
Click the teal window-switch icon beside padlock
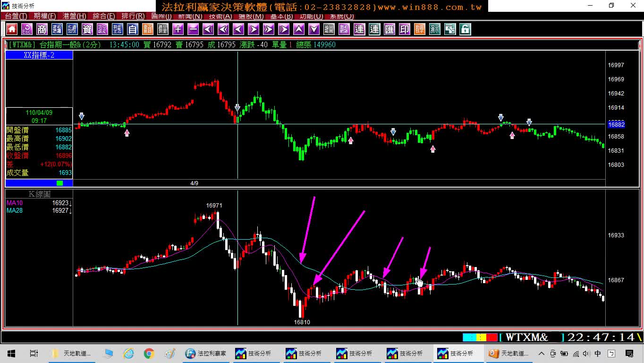(x=450, y=29)
